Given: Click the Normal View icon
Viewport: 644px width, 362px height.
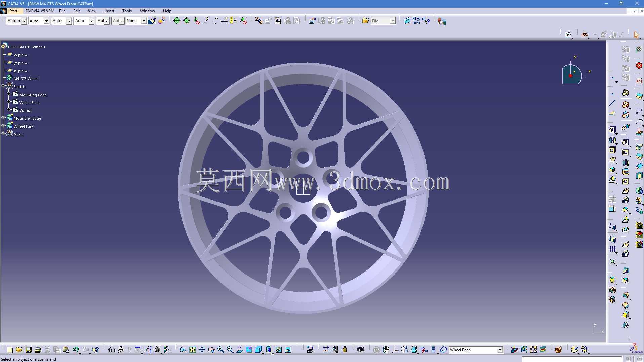Looking at the screenshot, I should [x=239, y=350].
